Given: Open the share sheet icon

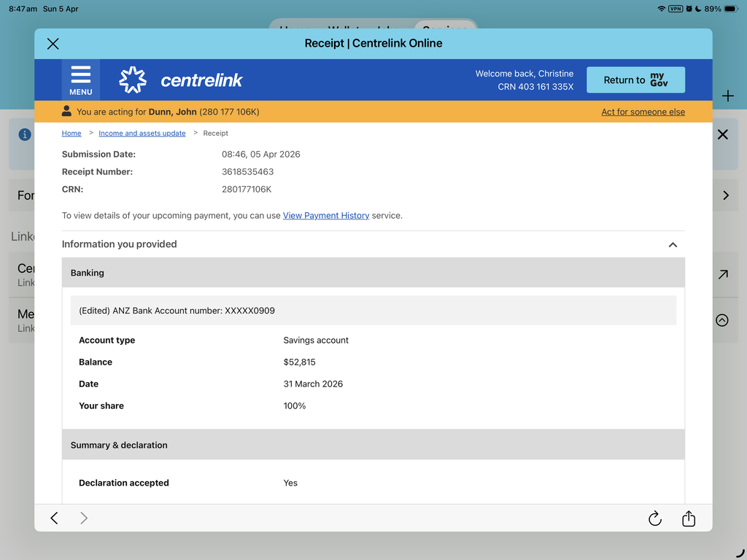Looking at the screenshot, I should [689, 518].
